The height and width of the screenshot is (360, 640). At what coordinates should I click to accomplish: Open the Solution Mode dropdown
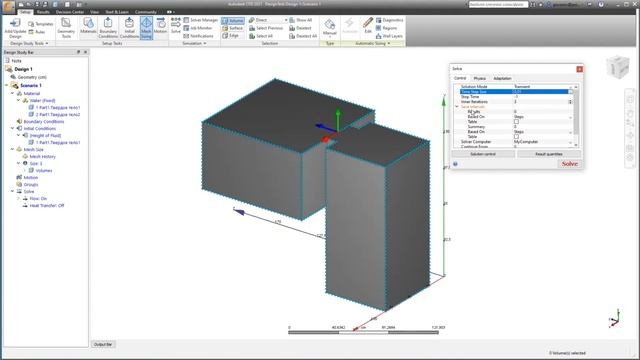(571, 87)
